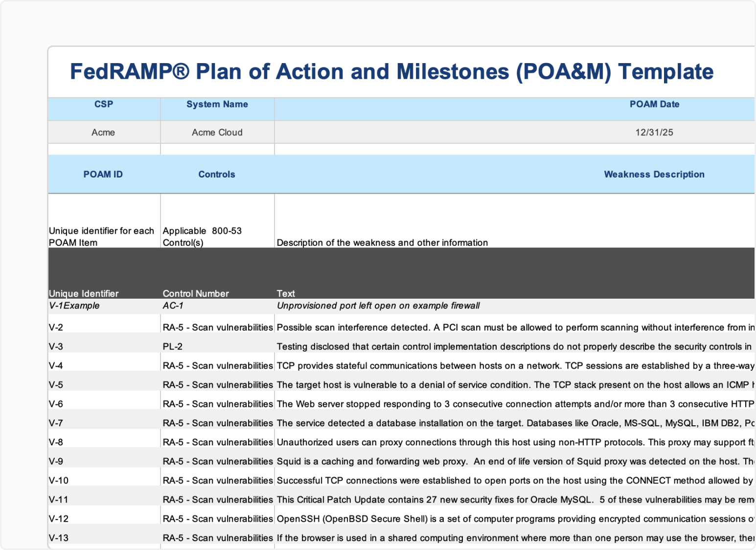Click the 'Unique identifier for each POAM Item' cell

pos(104,221)
